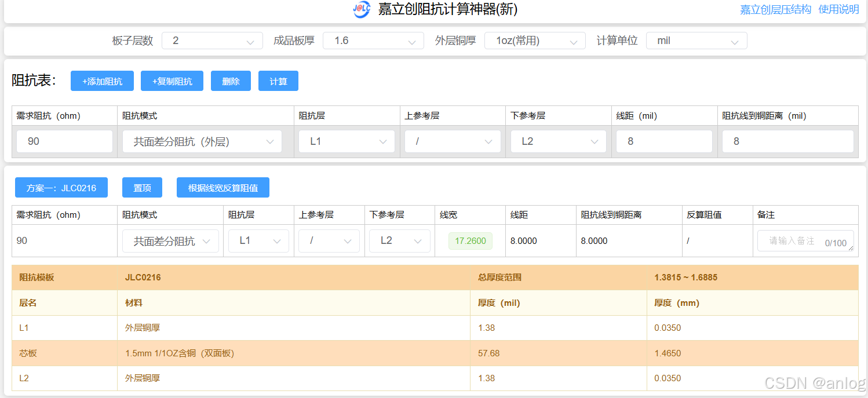Open the 上参考层 dropdown showing / in the 阻抗表 input row

coord(453,141)
